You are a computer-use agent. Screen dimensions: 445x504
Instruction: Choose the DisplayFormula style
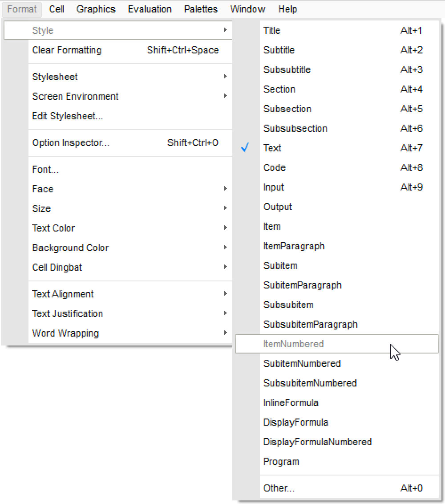(x=295, y=423)
